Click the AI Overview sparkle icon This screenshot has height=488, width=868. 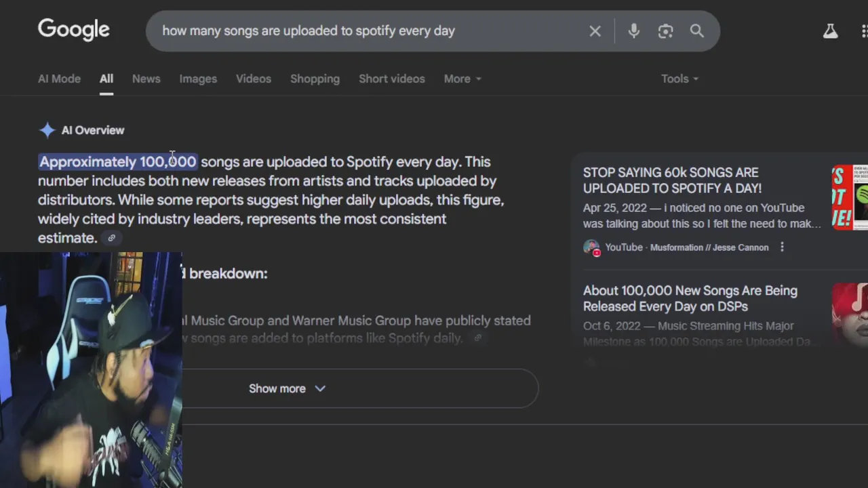click(x=47, y=130)
